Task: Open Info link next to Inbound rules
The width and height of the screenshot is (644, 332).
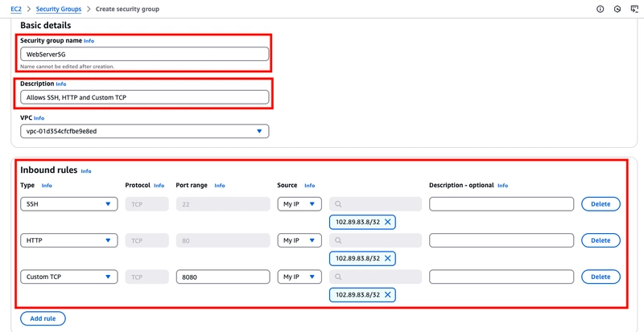Action: click(x=86, y=171)
